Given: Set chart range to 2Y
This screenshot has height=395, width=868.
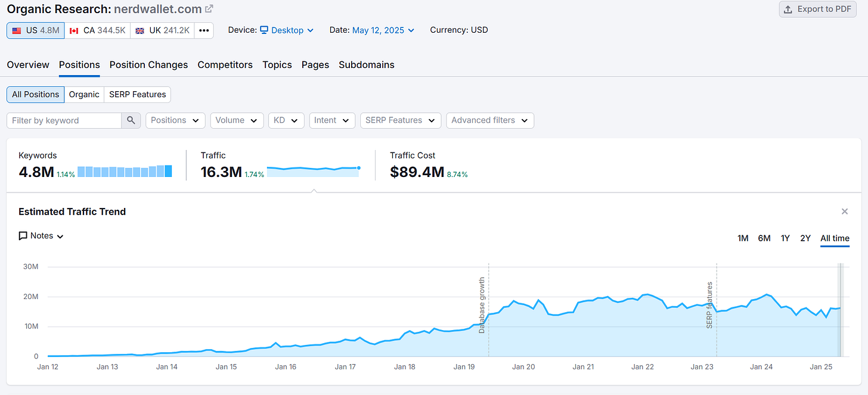Looking at the screenshot, I should pyautogui.click(x=805, y=238).
